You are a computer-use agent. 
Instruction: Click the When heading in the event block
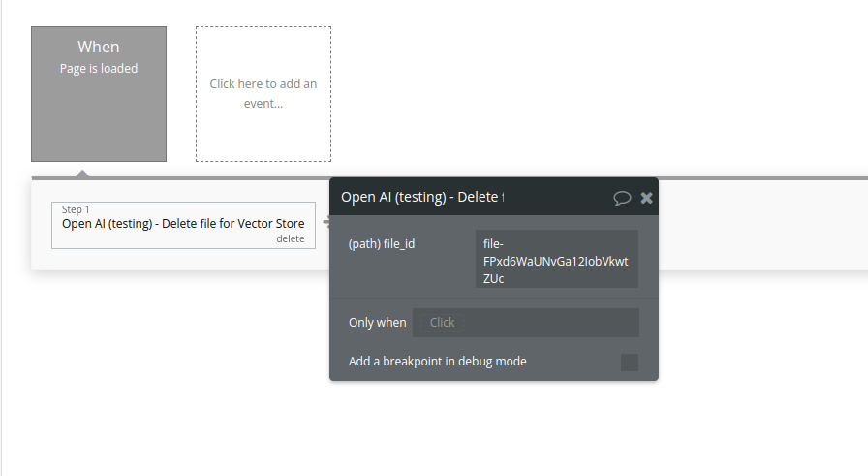(x=99, y=47)
